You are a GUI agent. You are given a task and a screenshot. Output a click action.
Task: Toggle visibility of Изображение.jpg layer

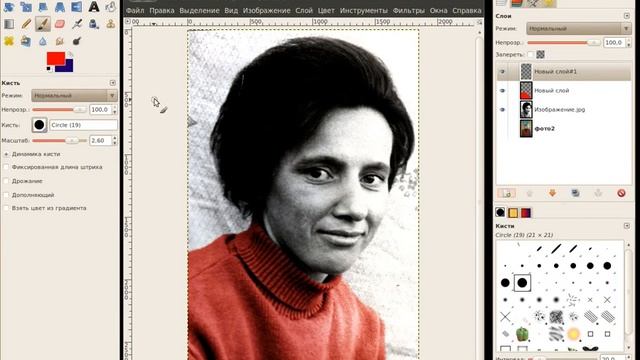point(502,109)
